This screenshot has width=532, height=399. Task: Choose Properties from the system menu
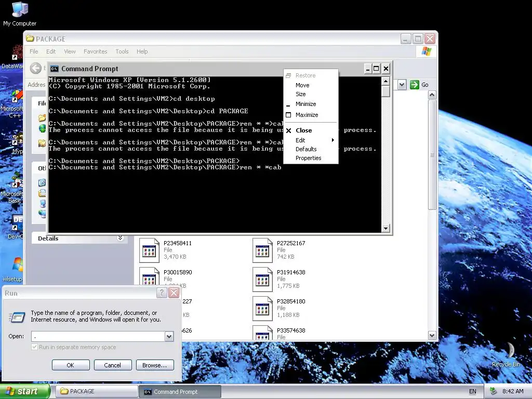(x=311, y=158)
